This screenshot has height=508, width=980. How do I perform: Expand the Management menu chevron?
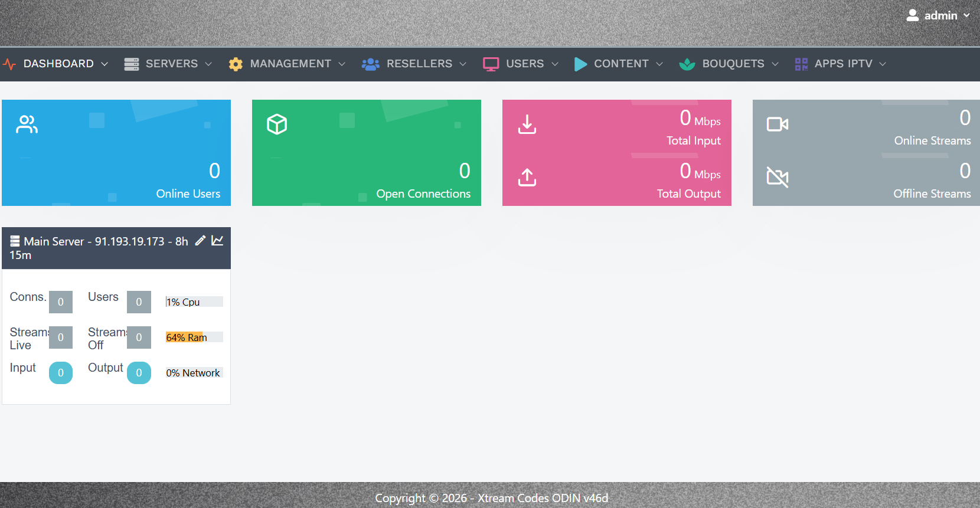[x=342, y=64]
